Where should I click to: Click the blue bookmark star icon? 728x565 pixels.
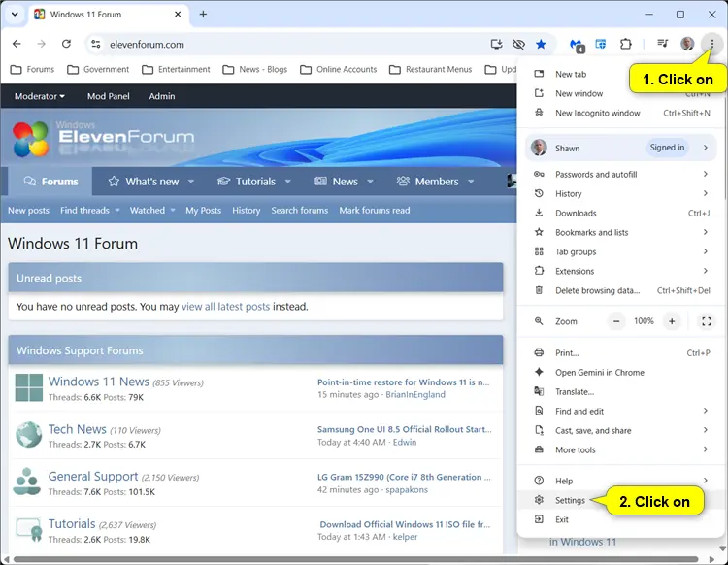click(541, 44)
